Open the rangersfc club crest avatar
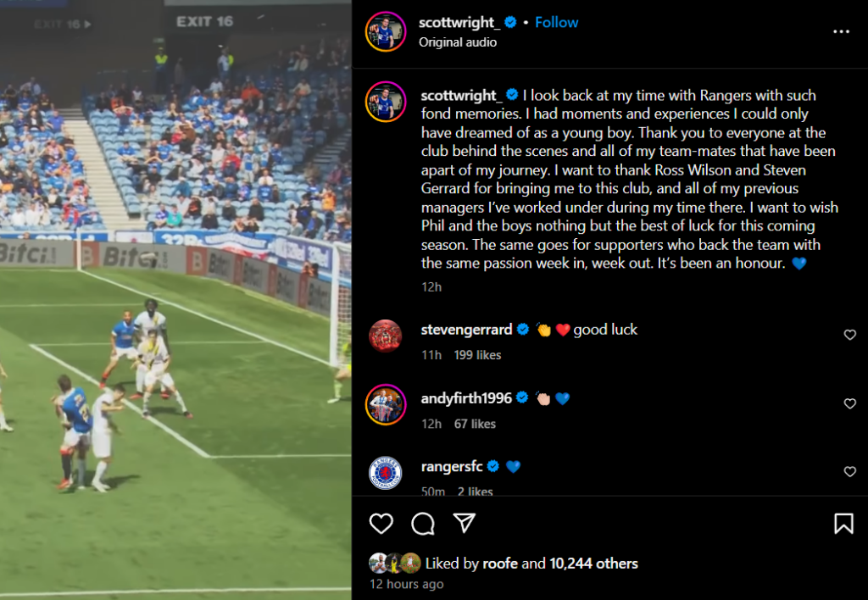This screenshot has height=600, width=868. [386, 473]
